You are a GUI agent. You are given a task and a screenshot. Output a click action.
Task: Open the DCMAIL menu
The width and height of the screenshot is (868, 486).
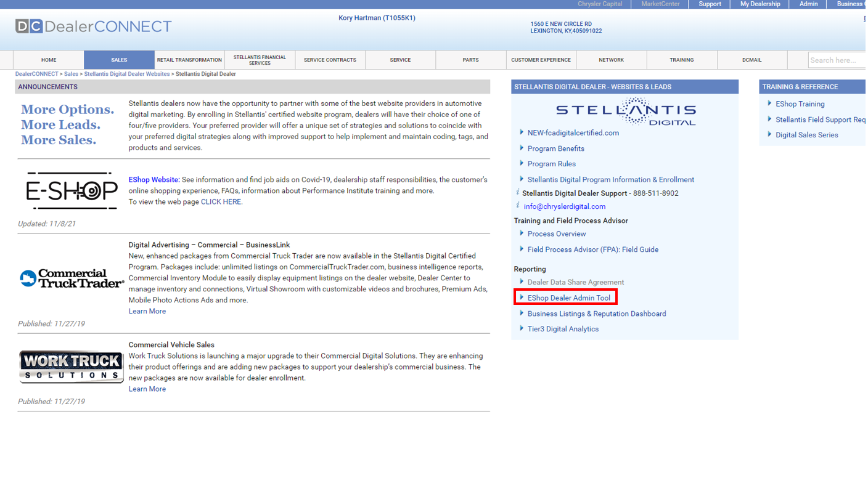[x=751, y=60]
